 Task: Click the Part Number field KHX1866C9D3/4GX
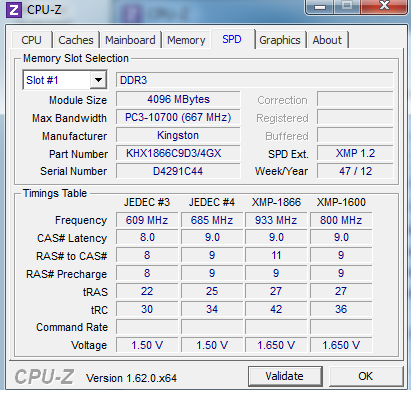click(x=178, y=153)
